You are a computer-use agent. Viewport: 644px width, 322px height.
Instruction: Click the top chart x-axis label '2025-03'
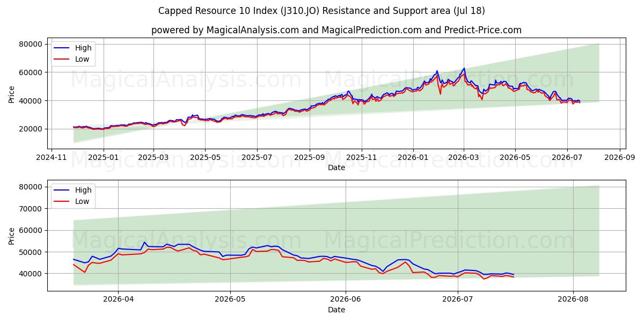pyautogui.click(x=153, y=158)
